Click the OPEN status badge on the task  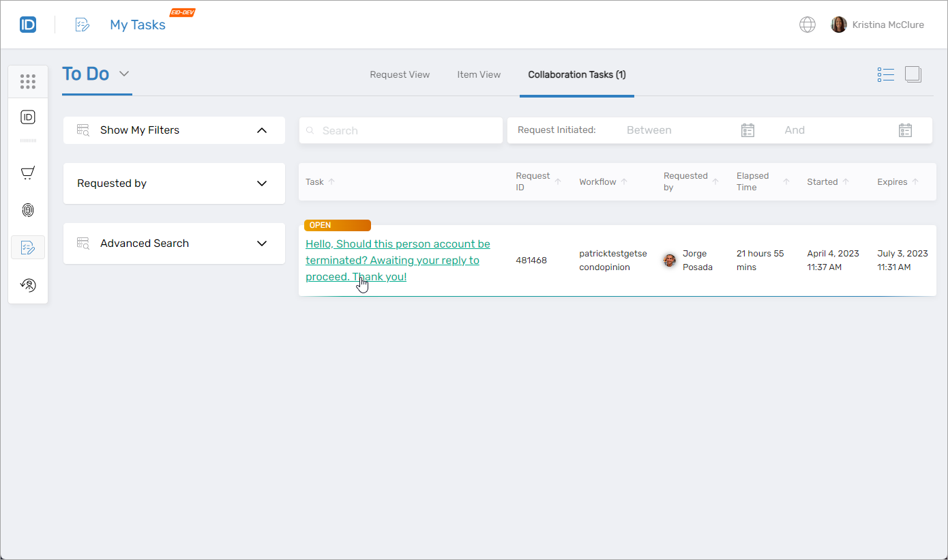point(337,224)
